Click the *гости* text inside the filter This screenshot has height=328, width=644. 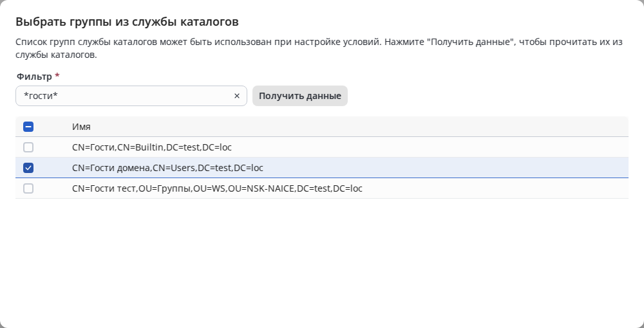click(41, 96)
